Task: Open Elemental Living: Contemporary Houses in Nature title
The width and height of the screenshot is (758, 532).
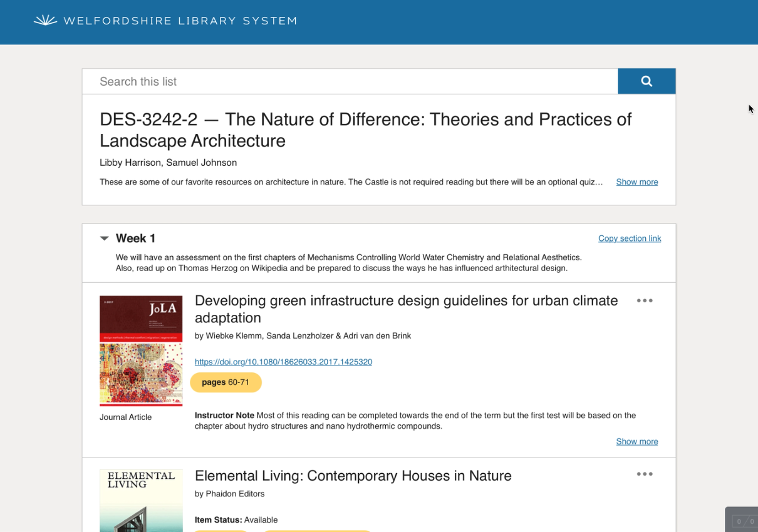Action: pos(353,476)
